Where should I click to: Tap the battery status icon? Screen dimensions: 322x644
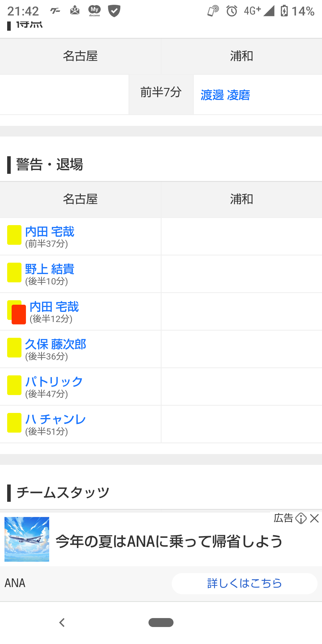pos(284,11)
